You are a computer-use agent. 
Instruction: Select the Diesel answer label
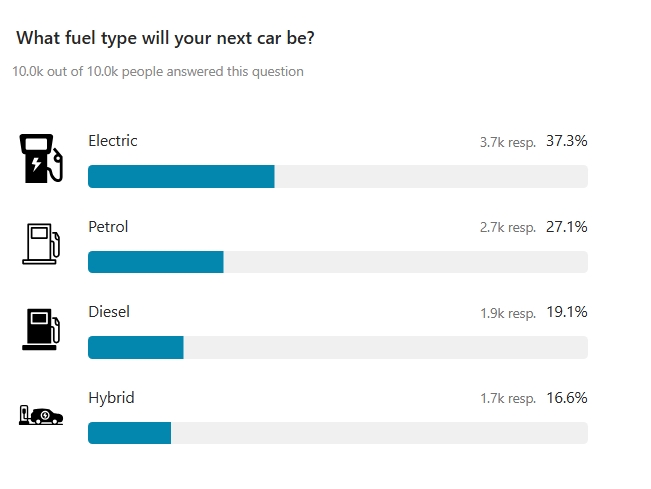(x=109, y=312)
